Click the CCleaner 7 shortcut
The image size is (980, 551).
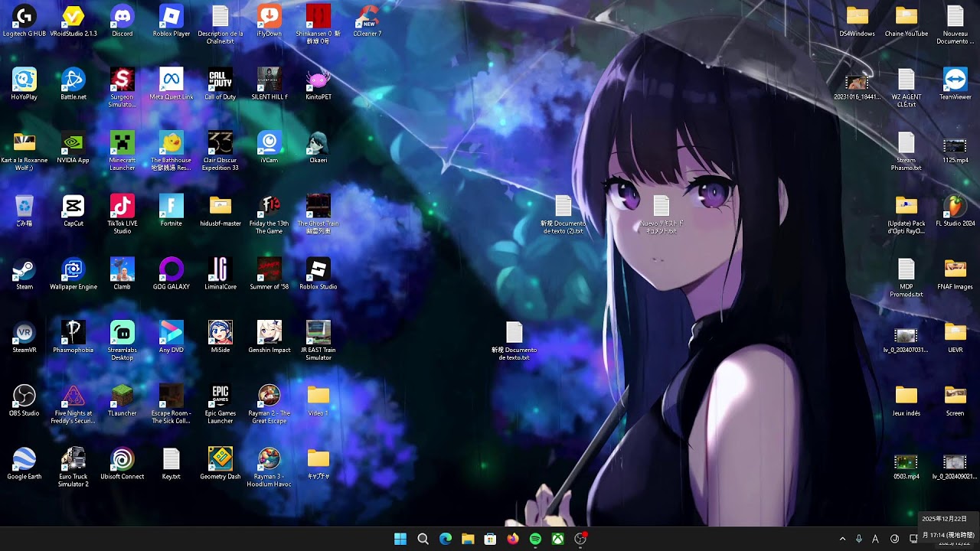(367, 21)
